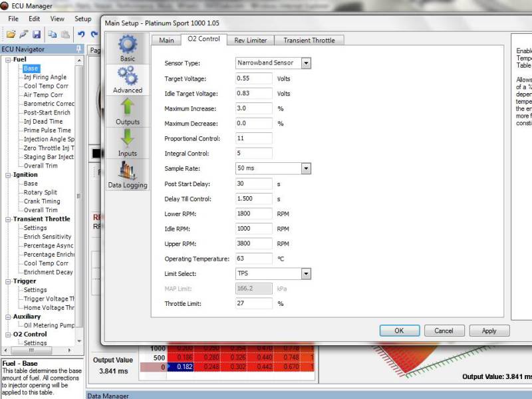Open the File menu
This screenshot has height=399, width=532.
[13, 19]
